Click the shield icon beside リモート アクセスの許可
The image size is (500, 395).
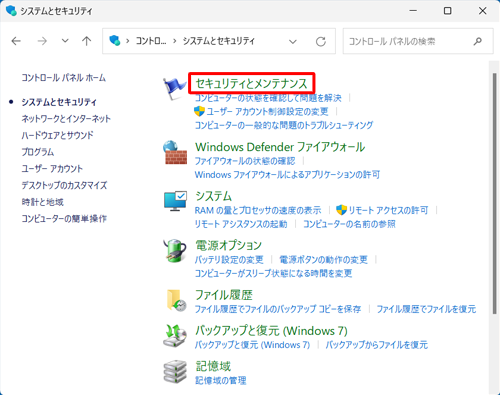[x=341, y=210]
